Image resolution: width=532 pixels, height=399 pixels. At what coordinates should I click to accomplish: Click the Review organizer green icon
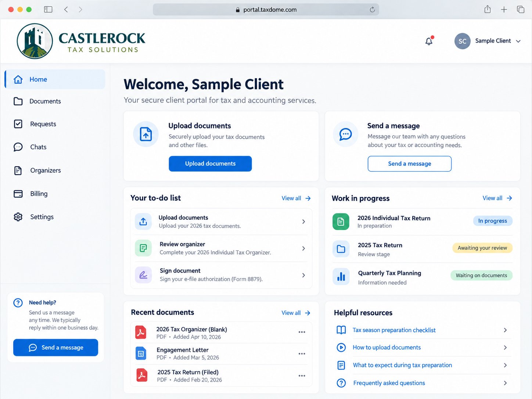click(143, 248)
